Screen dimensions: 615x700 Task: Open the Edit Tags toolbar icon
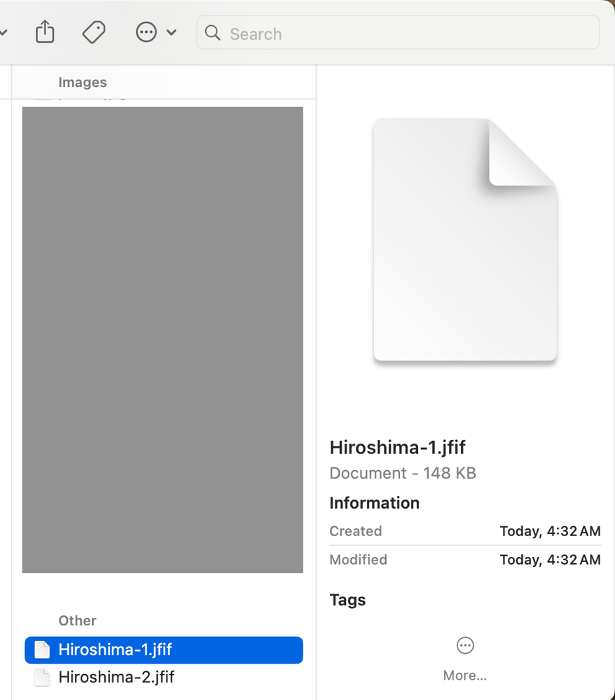pos(93,32)
